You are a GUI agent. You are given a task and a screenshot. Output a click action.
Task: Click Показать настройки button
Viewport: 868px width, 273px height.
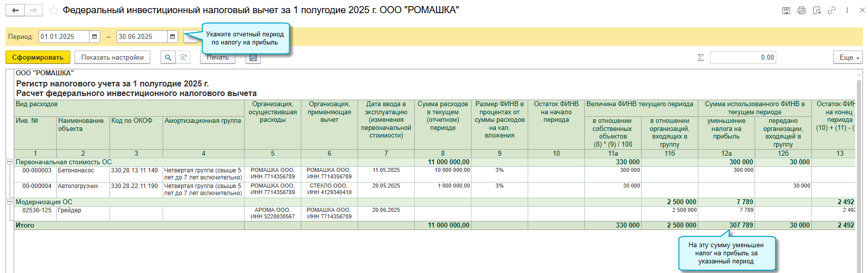point(112,58)
